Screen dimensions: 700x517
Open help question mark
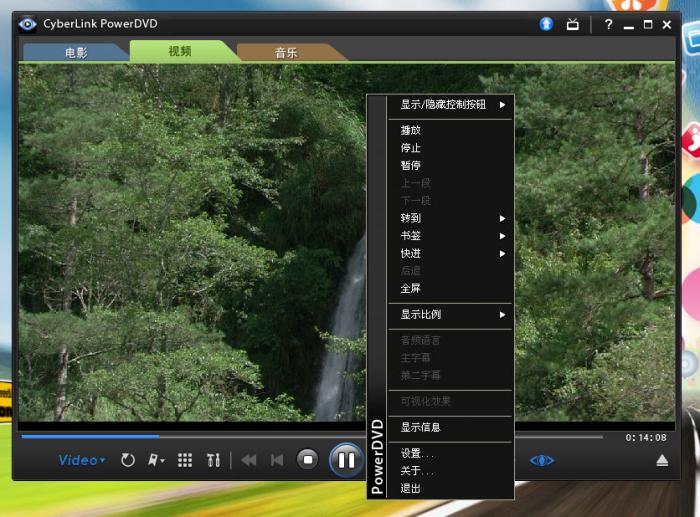click(608, 24)
